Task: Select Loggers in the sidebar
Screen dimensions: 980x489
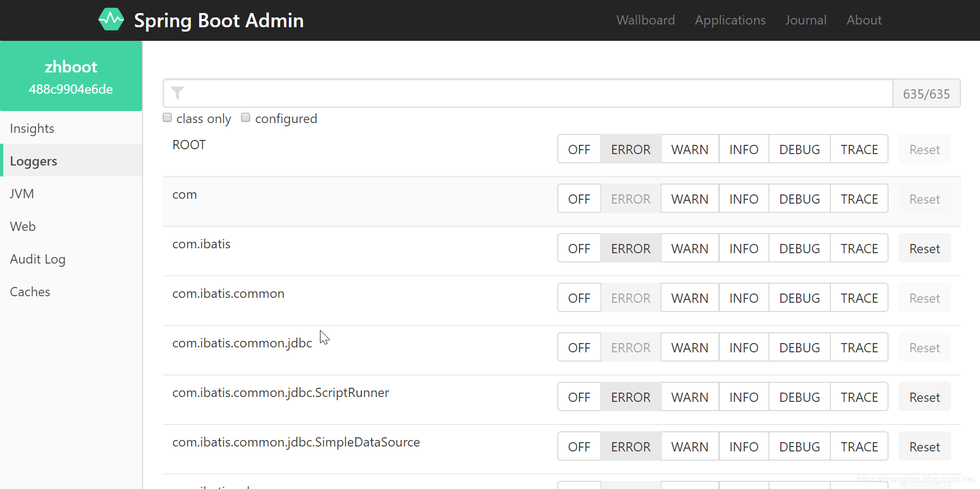Action: 71,161
